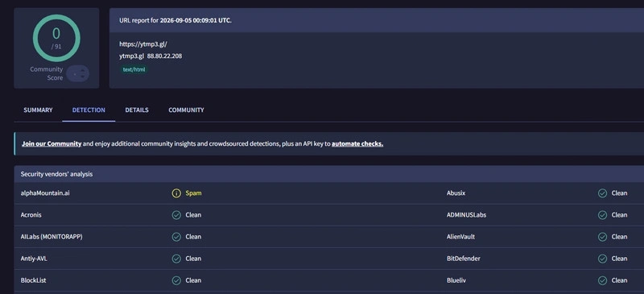Click the AILabs (MONITORAPP) vendor name
This screenshot has height=294, width=644.
click(52, 237)
